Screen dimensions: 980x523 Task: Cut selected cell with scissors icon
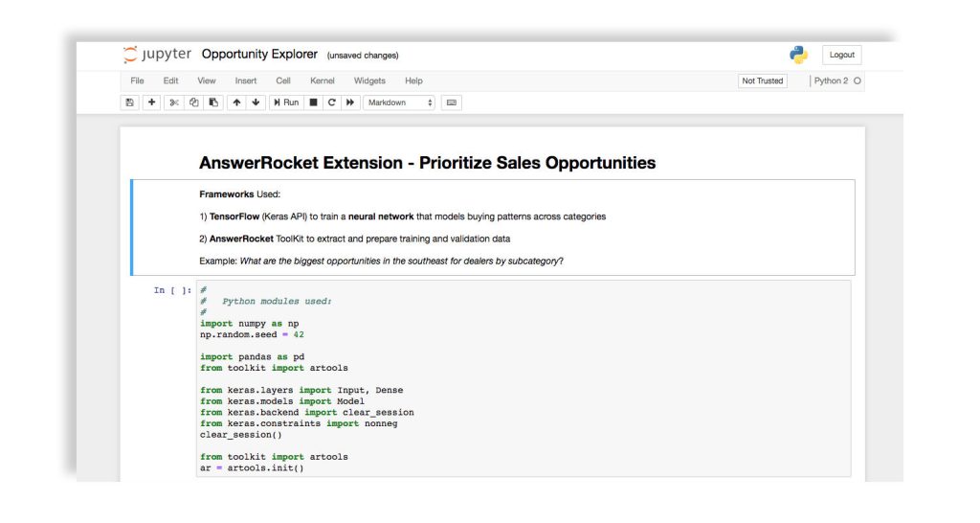coord(174,102)
